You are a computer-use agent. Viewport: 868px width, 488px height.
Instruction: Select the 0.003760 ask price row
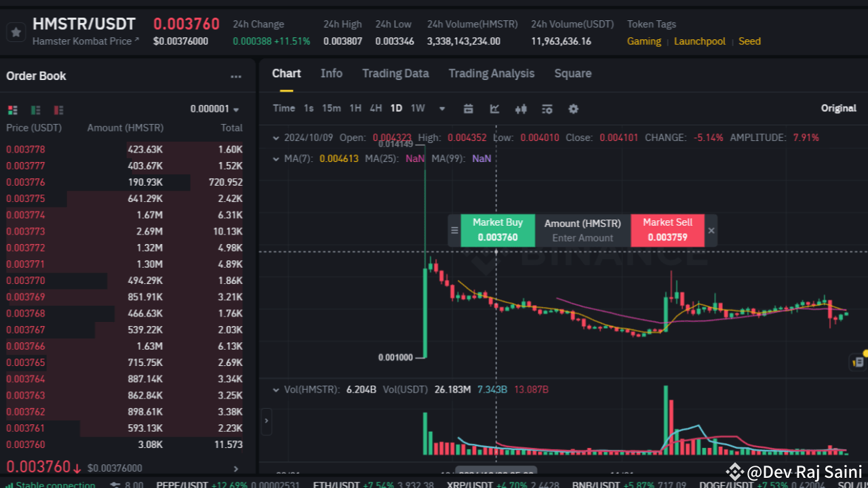coord(125,445)
